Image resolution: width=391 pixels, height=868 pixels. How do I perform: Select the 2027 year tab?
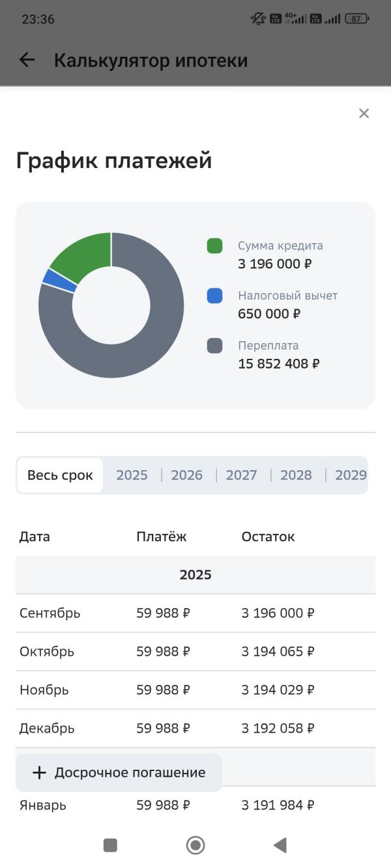tap(242, 475)
